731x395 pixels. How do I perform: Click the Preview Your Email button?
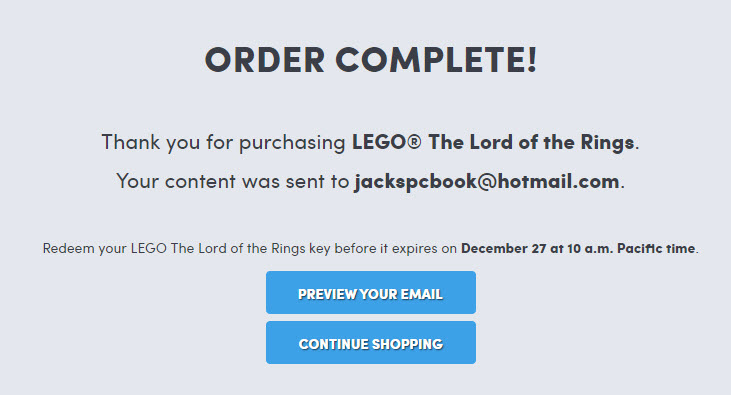(x=371, y=292)
